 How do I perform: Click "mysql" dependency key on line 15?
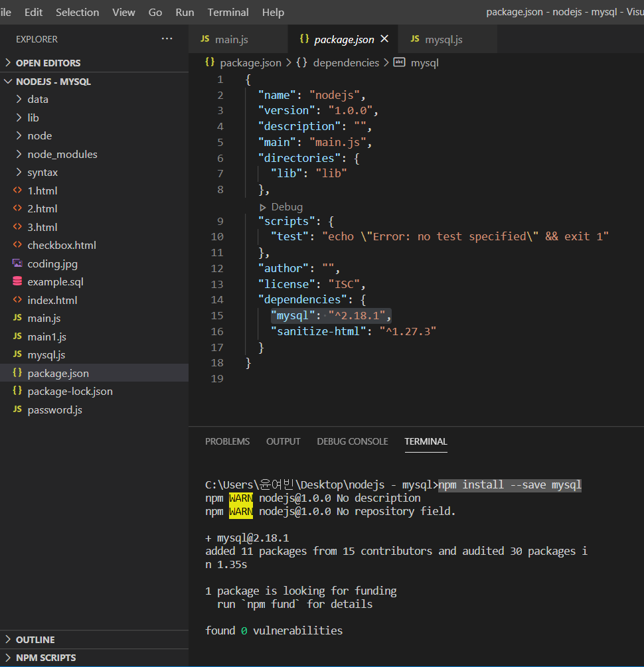293,316
